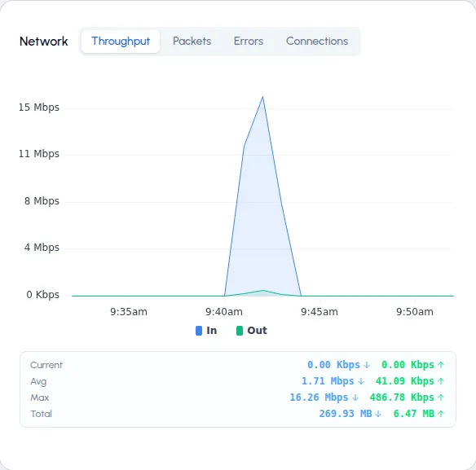
Task: Click the up arrow beside 486.78 Kbps
Action: [x=441, y=398]
